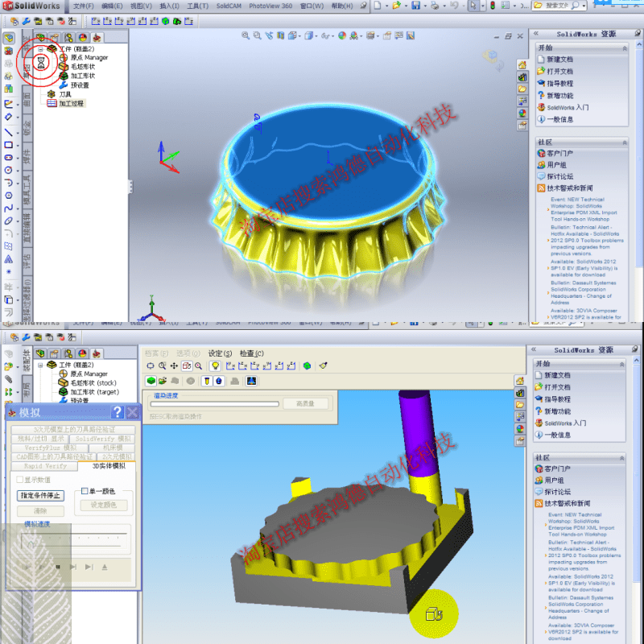Select the Circle sketch tool in left toolbar

(x=8, y=170)
